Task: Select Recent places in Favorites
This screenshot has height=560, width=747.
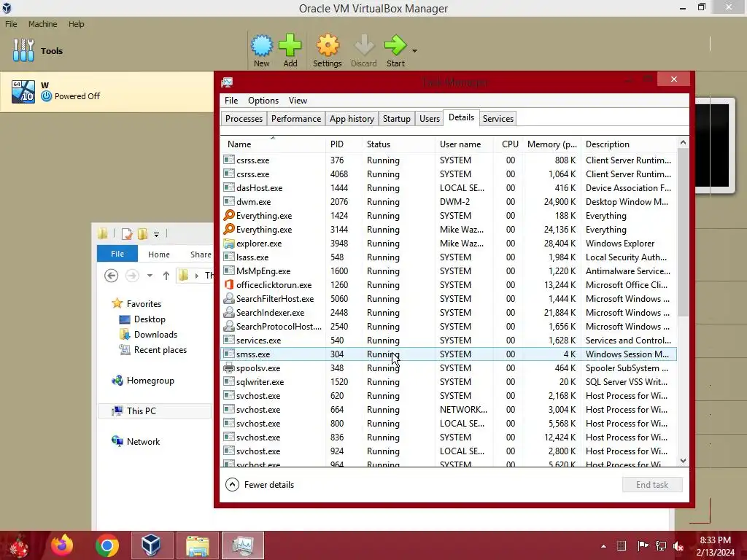Action: coord(153,349)
